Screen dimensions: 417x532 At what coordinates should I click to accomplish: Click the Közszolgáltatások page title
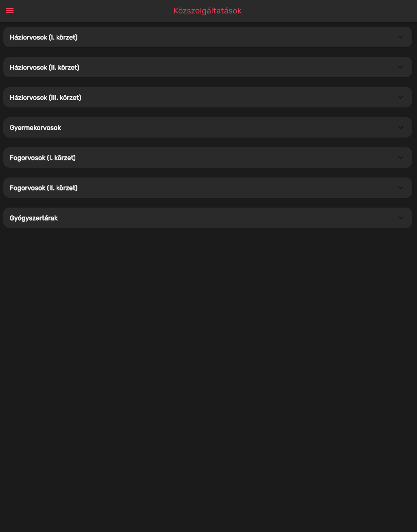[x=208, y=11]
